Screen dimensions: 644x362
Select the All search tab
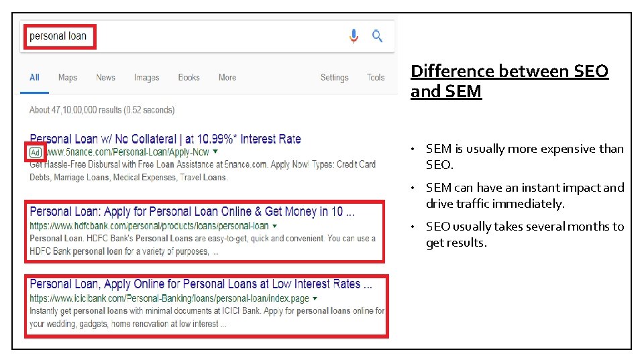(34, 77)
